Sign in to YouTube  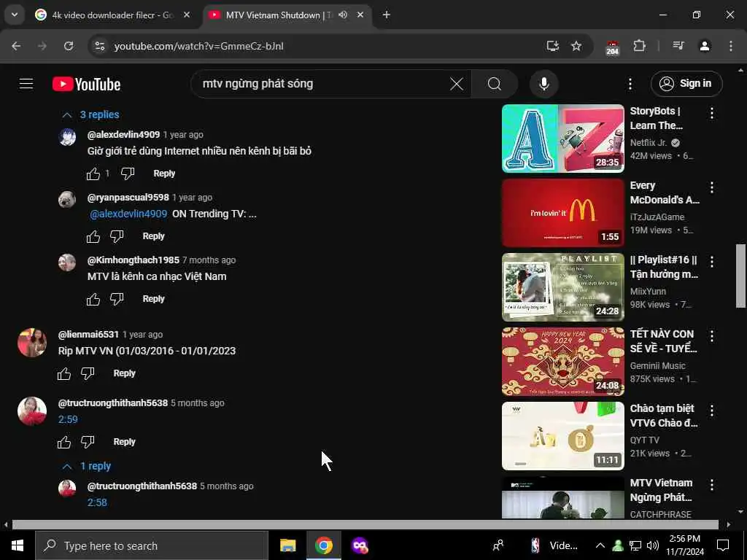[686, 84]
